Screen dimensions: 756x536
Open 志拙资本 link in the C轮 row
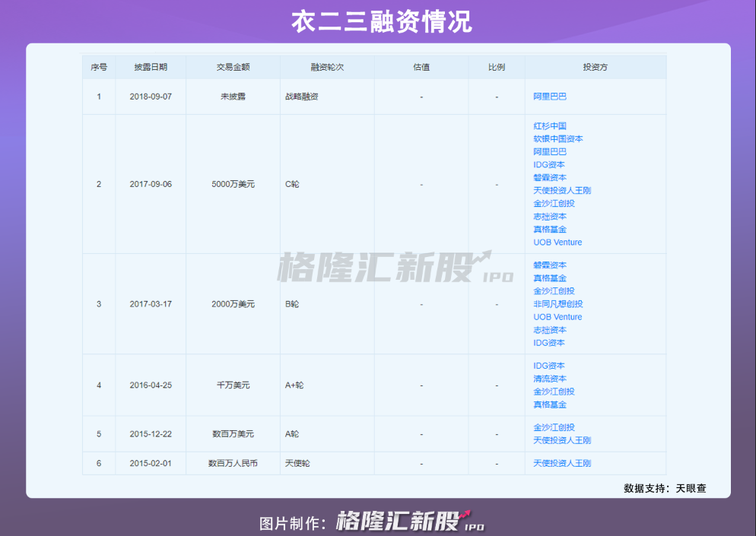[x=550, y=217]
